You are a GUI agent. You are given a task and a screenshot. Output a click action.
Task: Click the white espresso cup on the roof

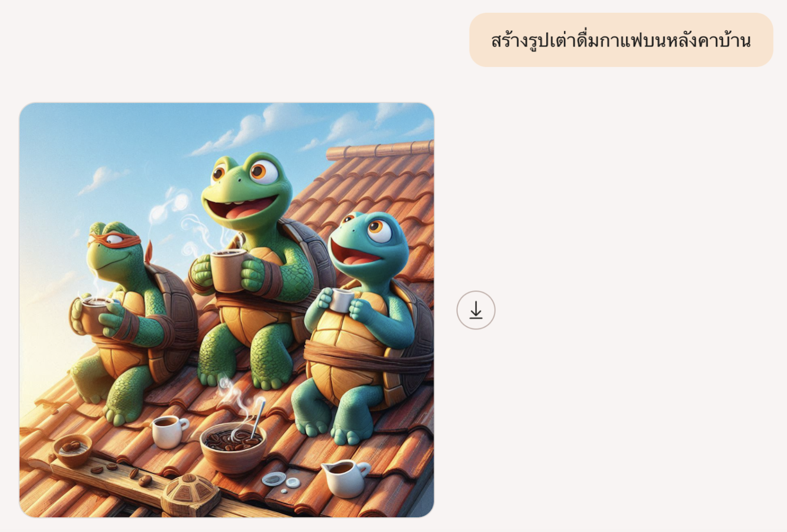point(169,431)
